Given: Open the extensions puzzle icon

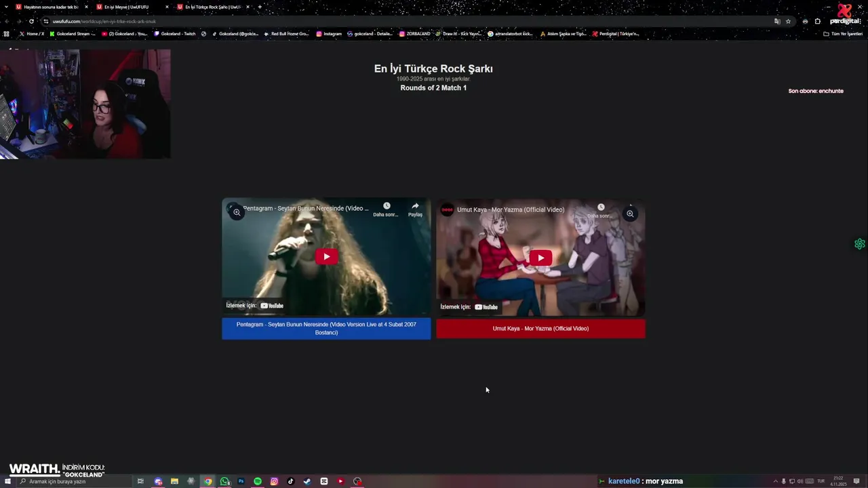Looking at the screenshot, I should point(817,21).
